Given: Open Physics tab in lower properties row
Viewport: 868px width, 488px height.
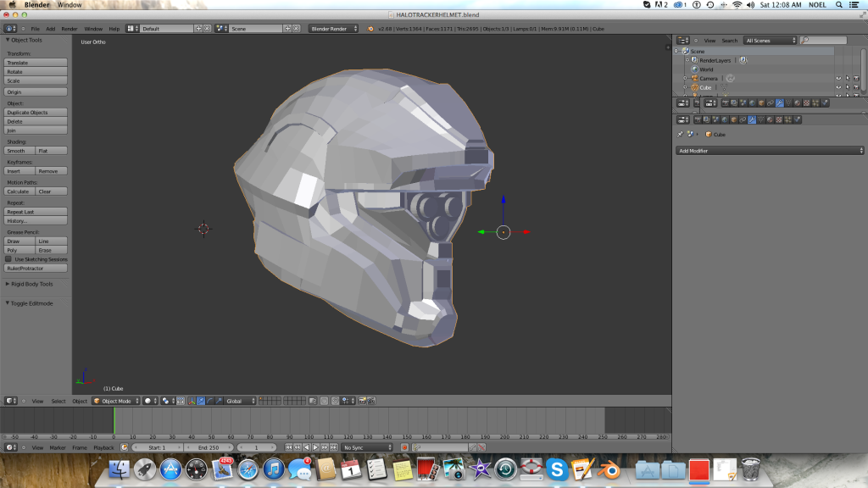Looking at the screenshot, I should point(797,119).
